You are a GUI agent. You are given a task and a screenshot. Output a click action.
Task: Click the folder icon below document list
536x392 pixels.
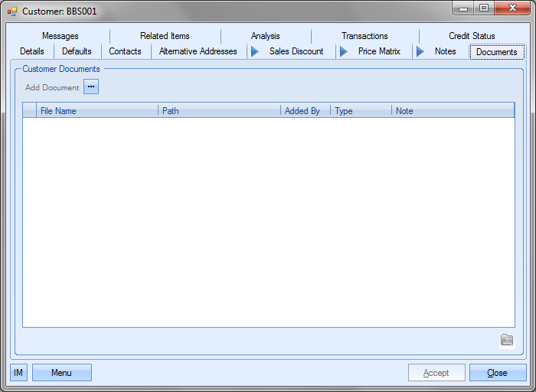[x=506, y=341]
